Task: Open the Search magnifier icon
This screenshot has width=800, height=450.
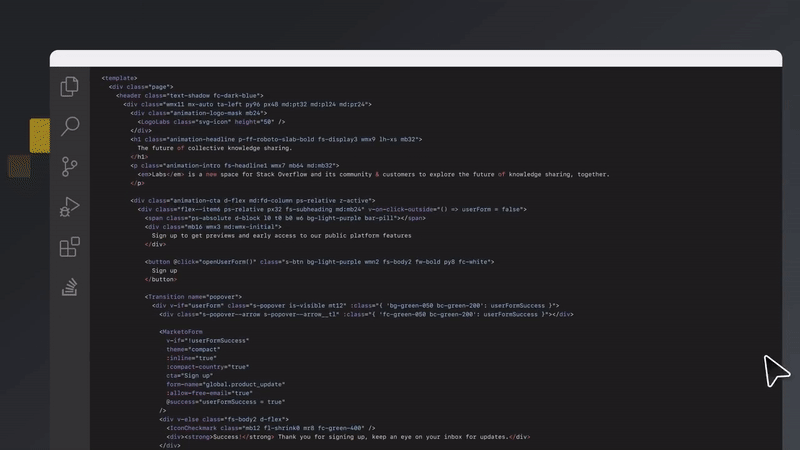Action: pyautogui.click(x=70, y=126)
